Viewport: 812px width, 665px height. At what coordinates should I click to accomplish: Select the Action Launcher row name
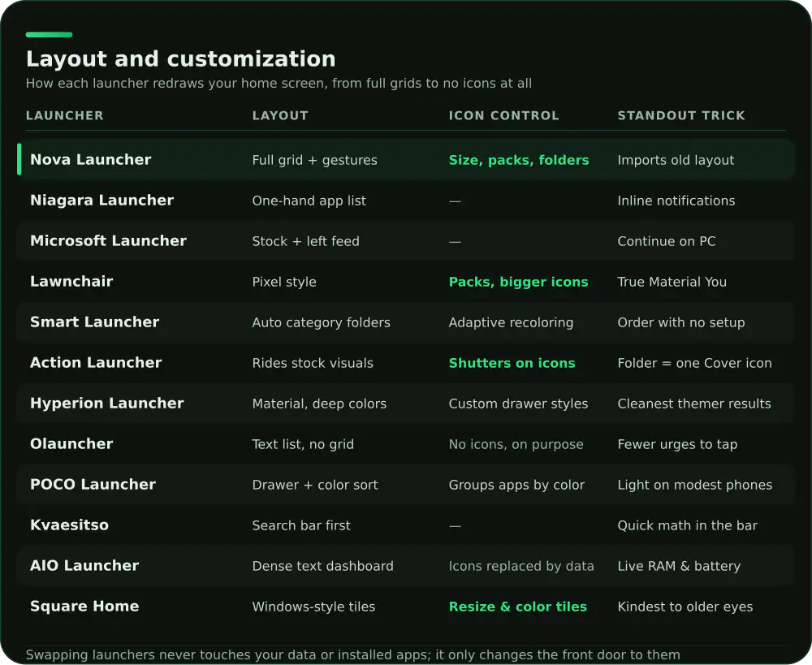tap(96, 362)
